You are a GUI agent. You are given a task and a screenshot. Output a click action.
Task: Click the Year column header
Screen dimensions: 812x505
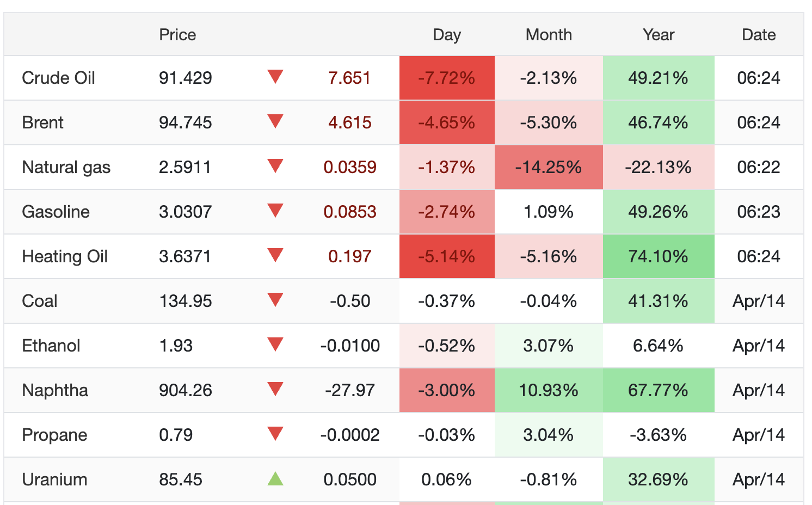point(658,35)
